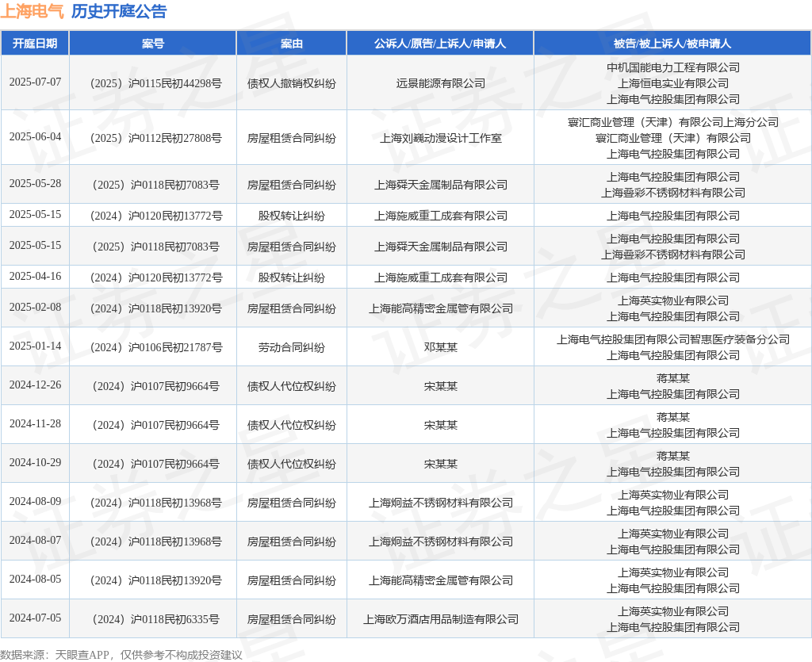Click defendant 中机国能电力工程有限公司
The width and height of the screenshot is (812, 662).
(673, 67)
